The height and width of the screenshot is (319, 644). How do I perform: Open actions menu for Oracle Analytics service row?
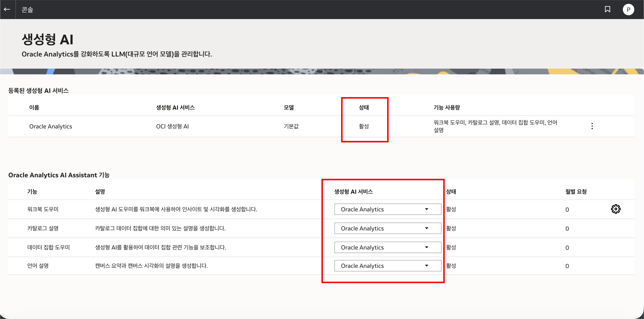592,126
